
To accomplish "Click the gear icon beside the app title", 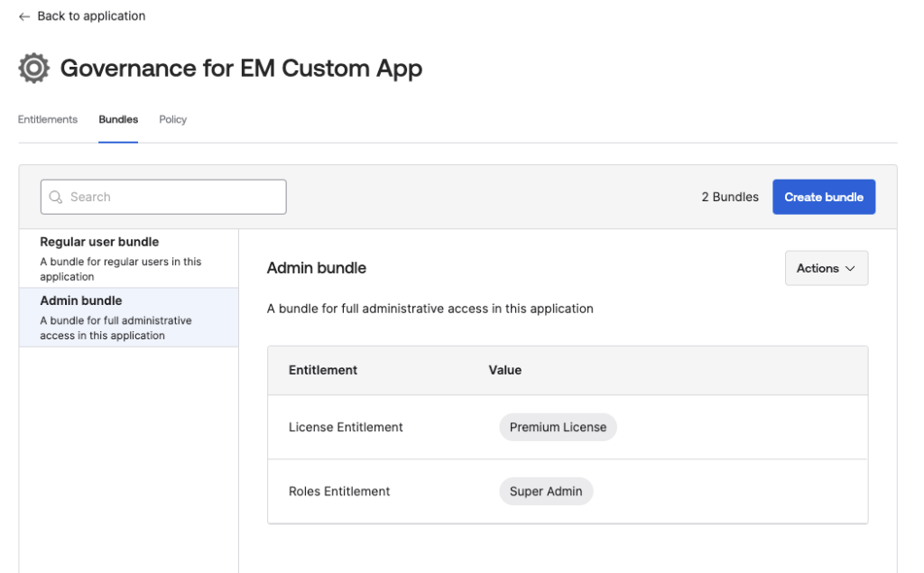I will (32, 67).
